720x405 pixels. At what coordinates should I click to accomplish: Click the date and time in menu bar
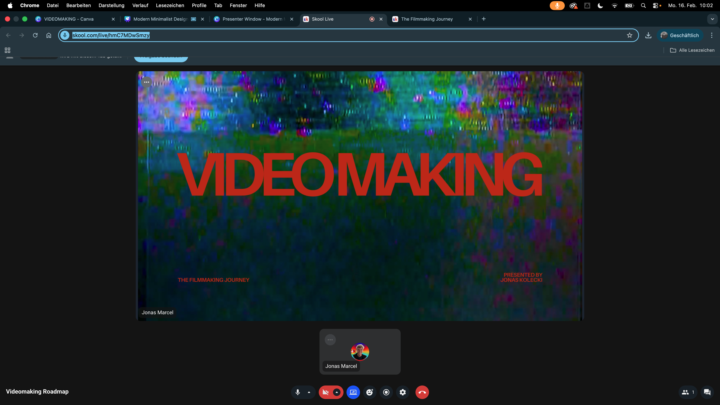click(690, 6)
